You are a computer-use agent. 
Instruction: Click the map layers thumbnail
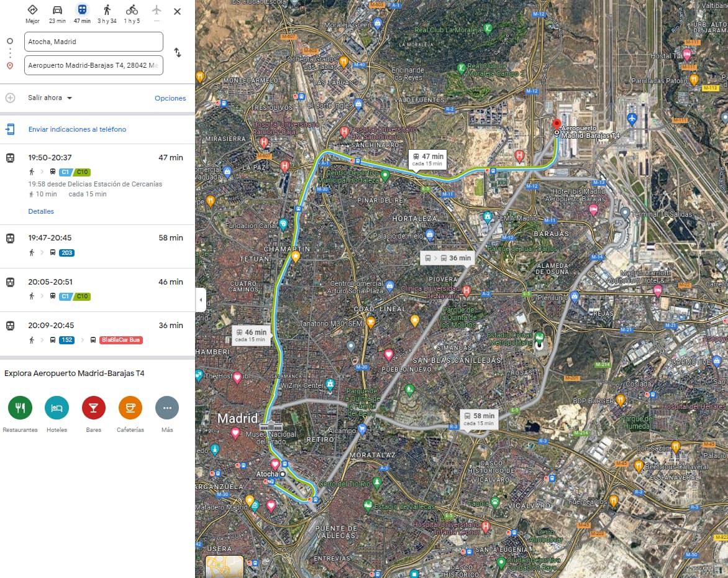tap(225, 567)
